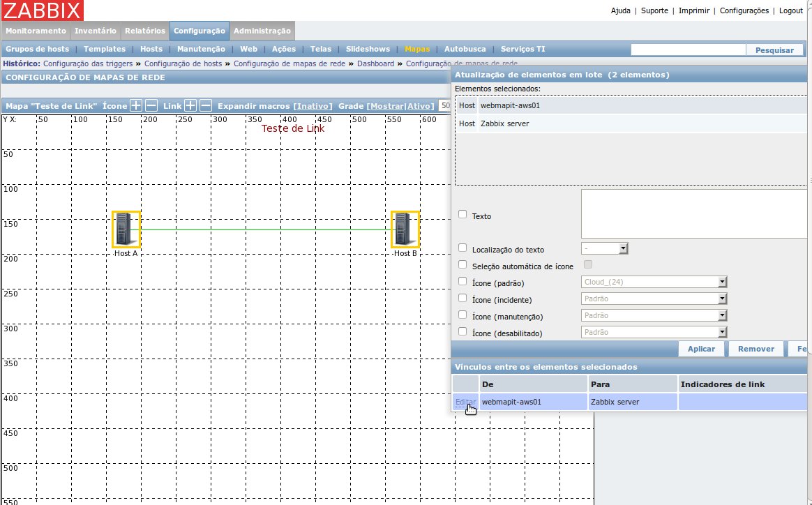The image size is (812, 505).
Task: Open the Ícone (incidente) dropdown
Action: click(x=654, y=299)
